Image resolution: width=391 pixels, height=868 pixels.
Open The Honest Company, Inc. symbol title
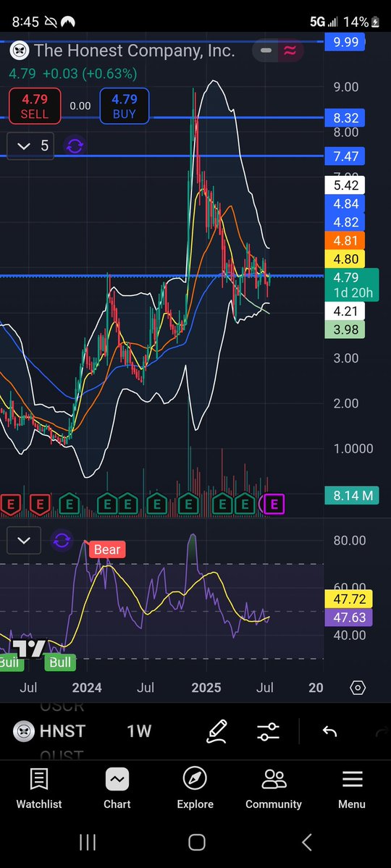pyautogui.click(x=135, y=51)
